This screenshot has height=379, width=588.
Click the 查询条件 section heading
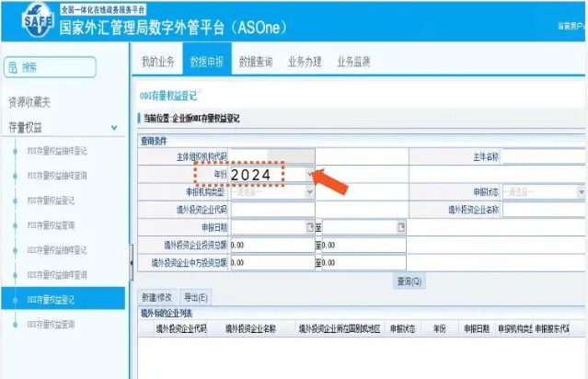coord(154,142)
